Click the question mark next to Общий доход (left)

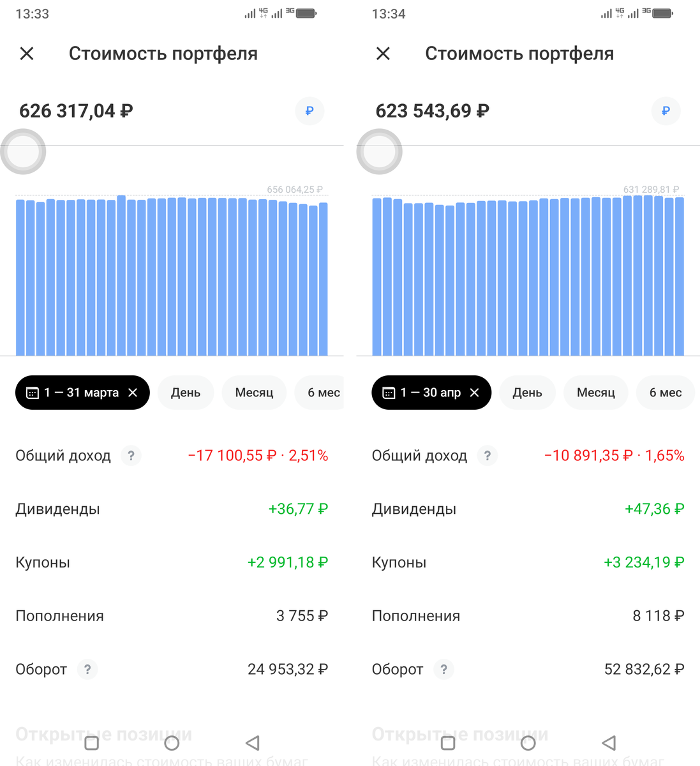(x=131, y=456)
